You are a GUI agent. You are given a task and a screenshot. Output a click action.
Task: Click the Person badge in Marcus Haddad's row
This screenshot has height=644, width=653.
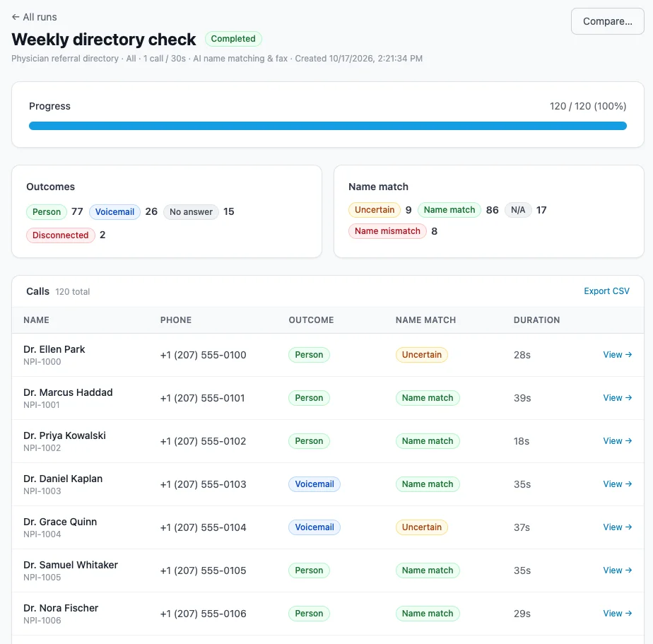[x=309, y=398]
